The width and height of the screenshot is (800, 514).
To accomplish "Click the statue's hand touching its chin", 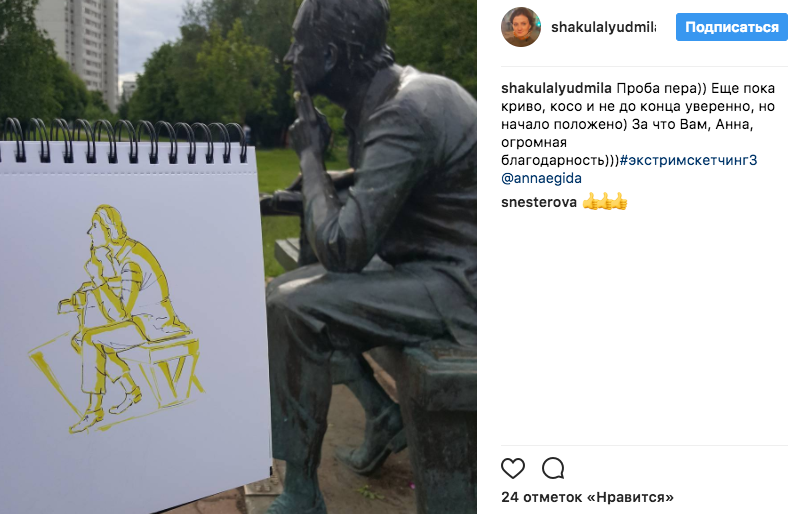I will pyautogui.click(x=308, y=123).
